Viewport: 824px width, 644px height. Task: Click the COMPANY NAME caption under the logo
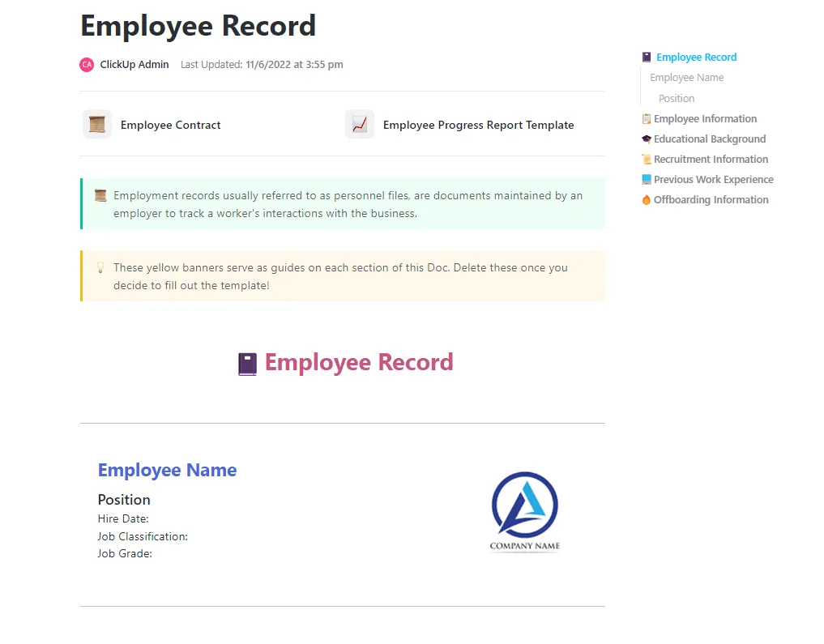tap(525, 546)
